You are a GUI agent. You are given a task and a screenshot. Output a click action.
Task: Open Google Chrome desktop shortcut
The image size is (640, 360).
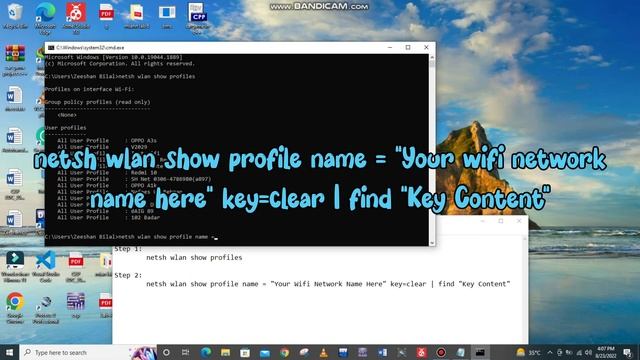(15, 307)
